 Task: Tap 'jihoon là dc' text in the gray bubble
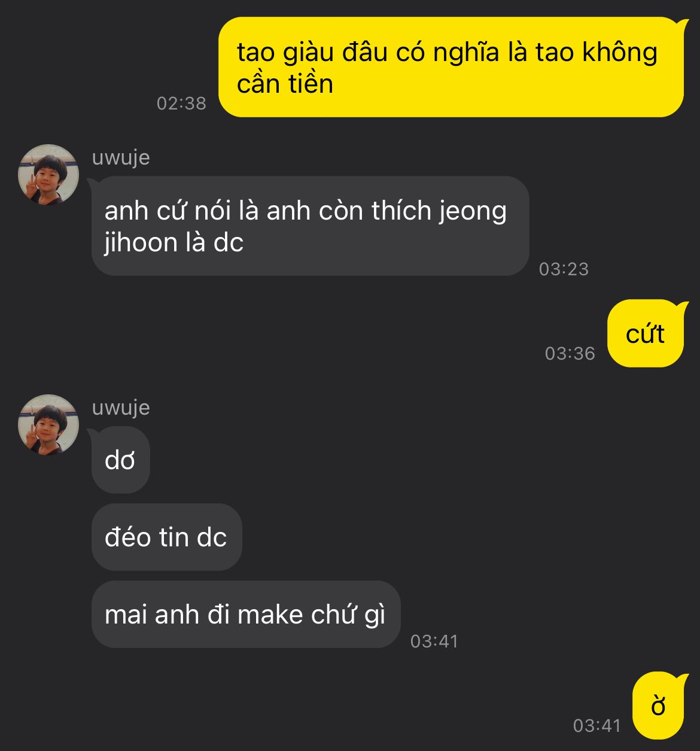174,242
